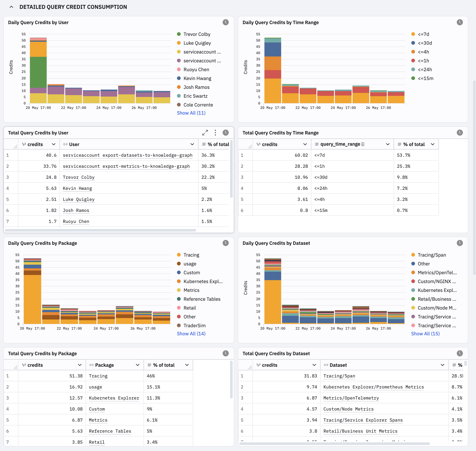The height and width of the screenshot is (451, 476).
Task: Open query_time_range column dropdown menu
Action: pyautogui.click(x=388, y=144)
